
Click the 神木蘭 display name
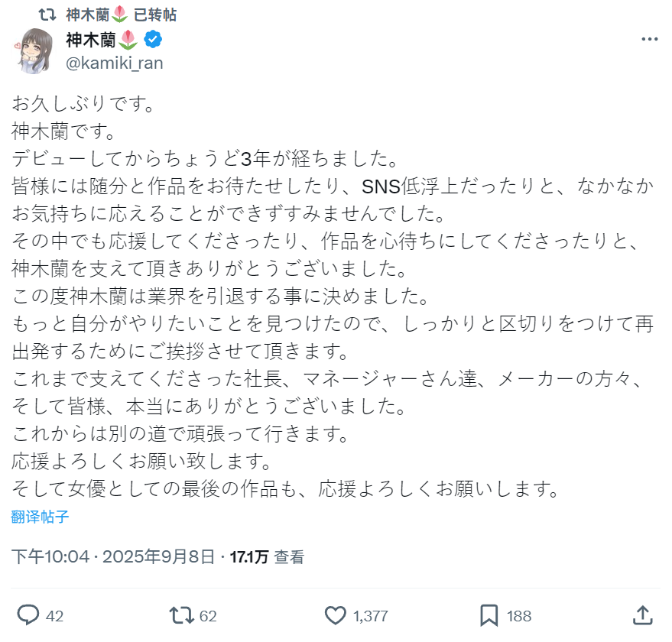pos(94,40)
